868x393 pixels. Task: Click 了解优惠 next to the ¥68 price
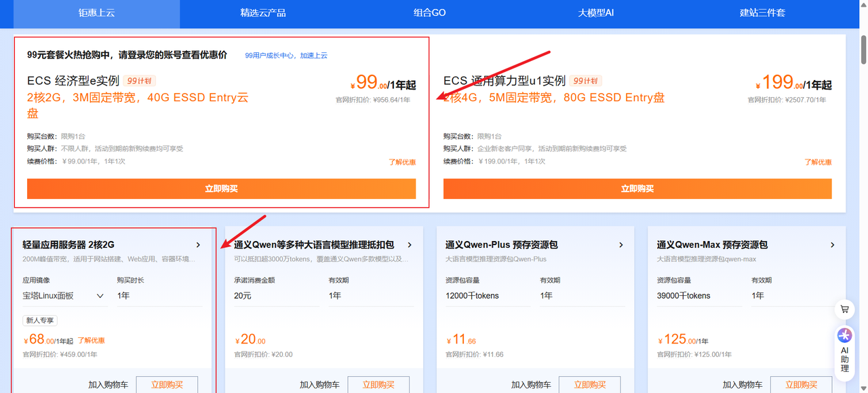(x=91, y=341)
